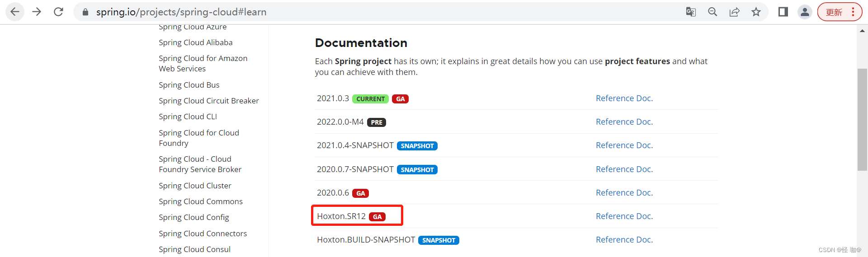868x257 pixels.
Task: Select the 2021.0.4-SNAPSHOT version text
Action: point(355,145)
